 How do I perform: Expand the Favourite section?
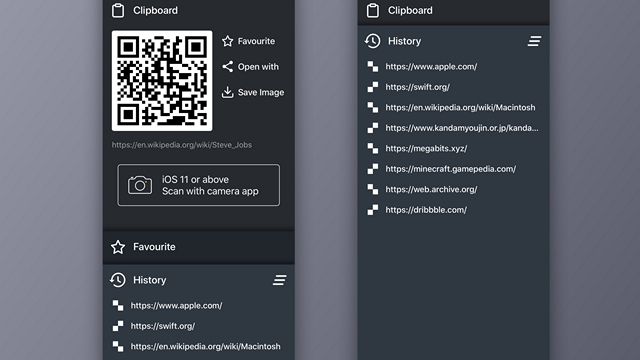(199, 247)
